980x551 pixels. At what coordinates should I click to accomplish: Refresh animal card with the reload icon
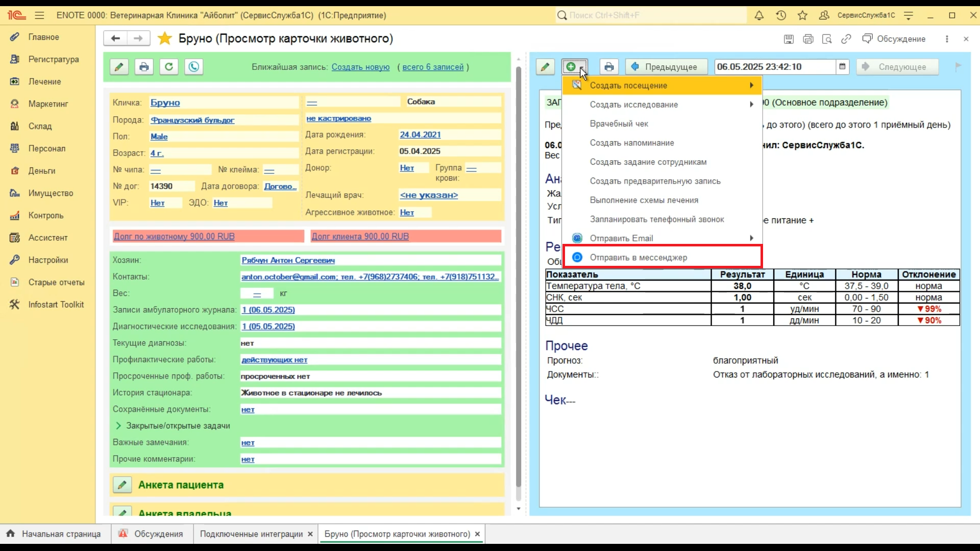pyautogui.click(x=169, y=67)
